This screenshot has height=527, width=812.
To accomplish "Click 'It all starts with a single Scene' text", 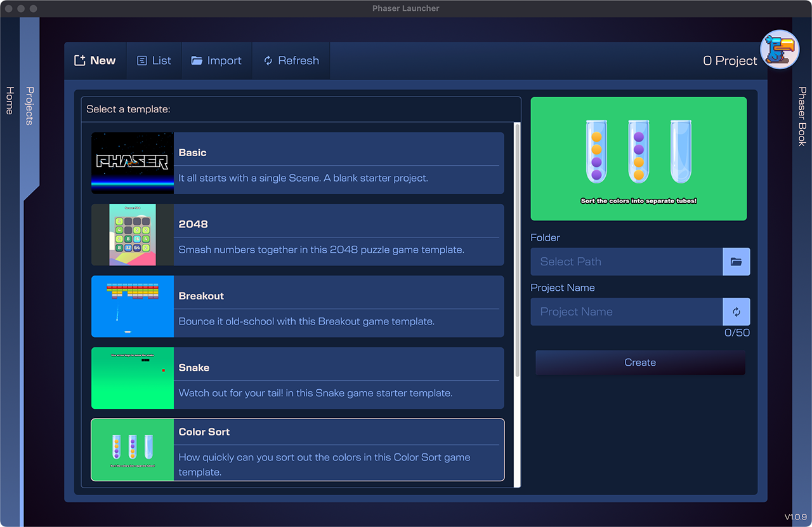I will pyautogui.click(x=303, y=178).
